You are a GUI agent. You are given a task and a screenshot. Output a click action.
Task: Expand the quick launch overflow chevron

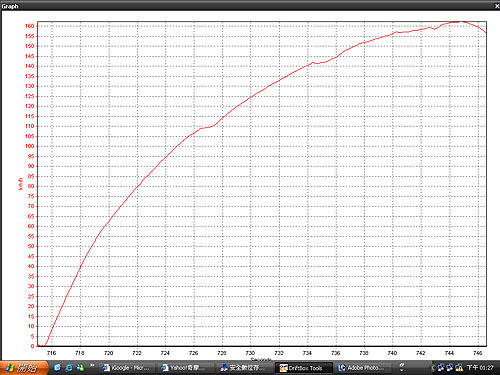(92, 366)
